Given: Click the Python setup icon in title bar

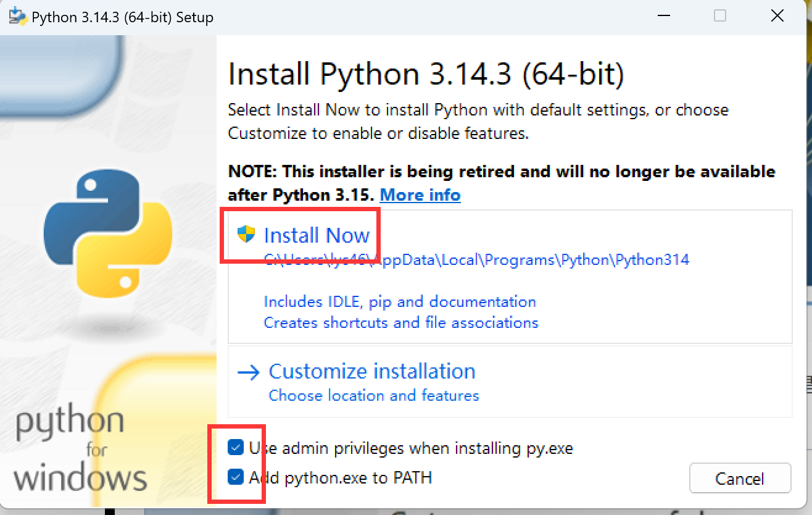Looking at the screenshot, I should (x=17, y=17).
